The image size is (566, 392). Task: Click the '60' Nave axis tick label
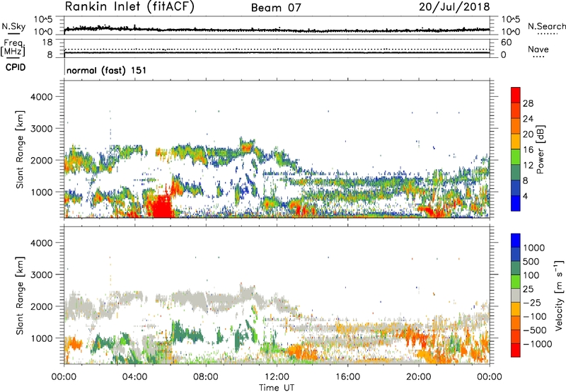(x=506, y=42)
